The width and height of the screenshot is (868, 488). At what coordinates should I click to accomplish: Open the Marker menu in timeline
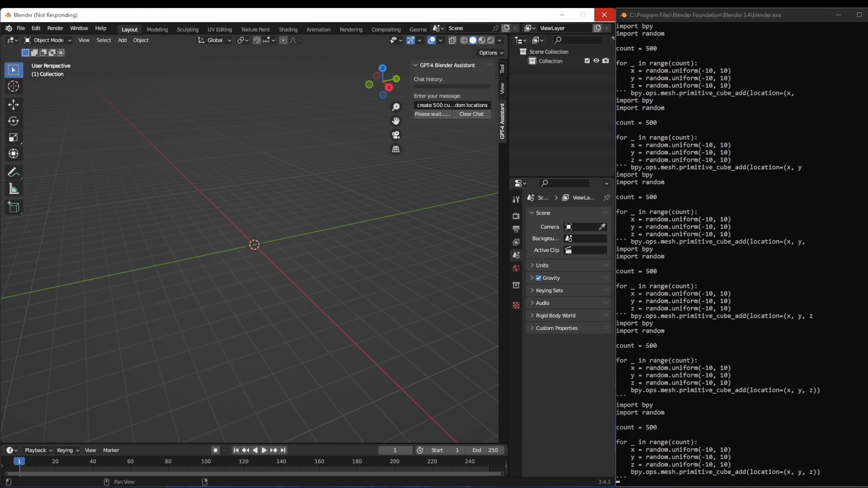[x=111, y=450]
